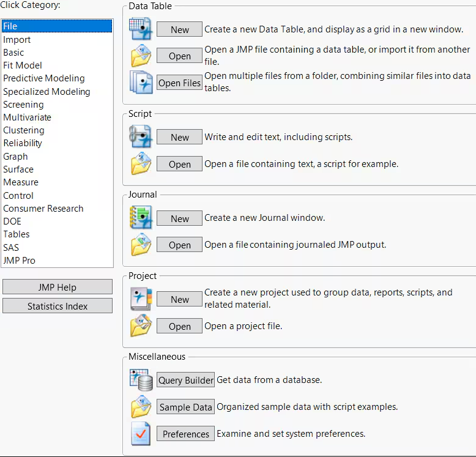Screen dimensions: 476x457
Task: Pick the Screening category
Action: pos(57,105)
